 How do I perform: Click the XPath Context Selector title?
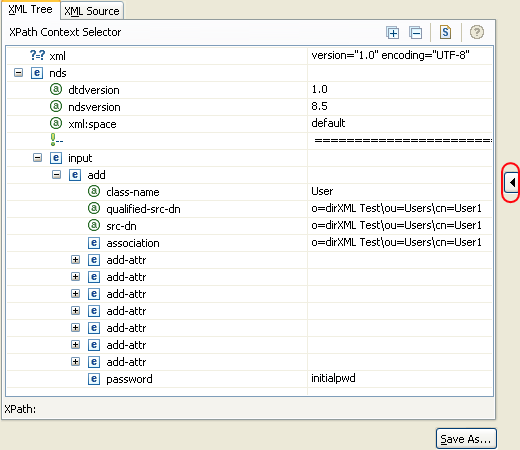tap(65, 32)
